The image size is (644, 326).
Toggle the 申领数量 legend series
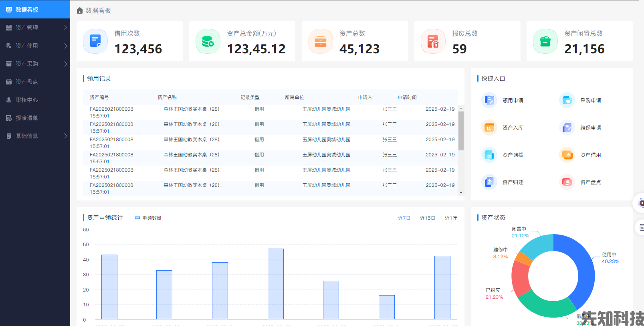pos(148,218)
